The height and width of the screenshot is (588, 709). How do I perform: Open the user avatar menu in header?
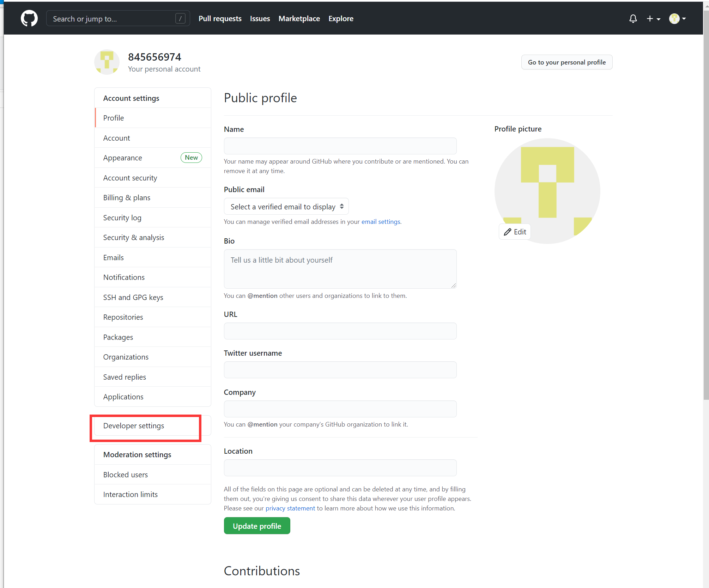(x=677, y=18)
